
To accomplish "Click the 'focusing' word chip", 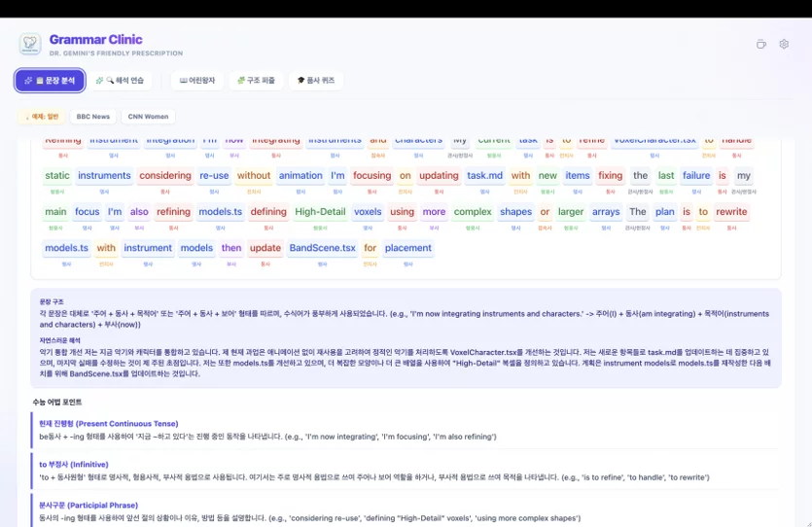I will pos(371,175).
